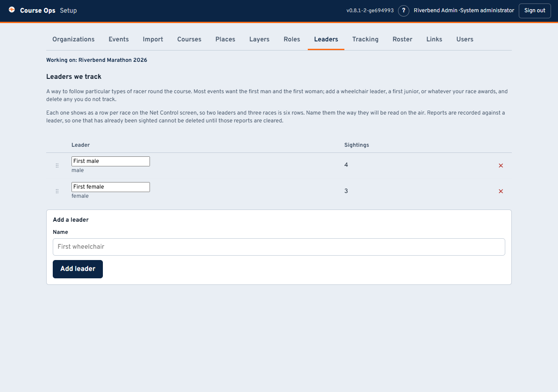Grab the drag handle for First female
This screenshot has width=558, height=392.
tap(57, 191)
